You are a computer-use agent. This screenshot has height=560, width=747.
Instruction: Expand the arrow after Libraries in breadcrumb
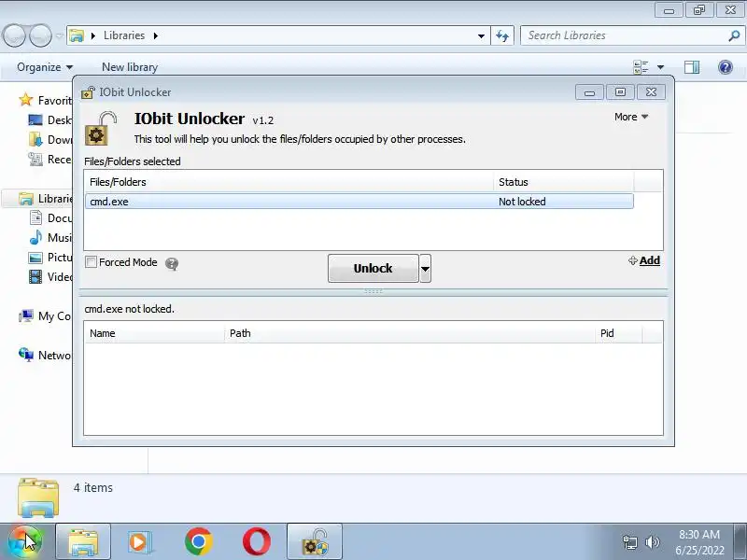click(155, 35)
